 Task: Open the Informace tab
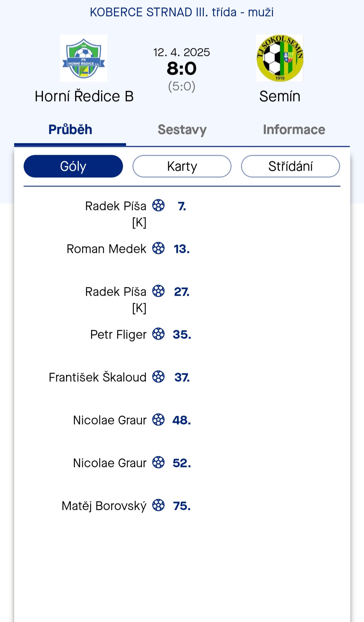click(x=294, y=130)
